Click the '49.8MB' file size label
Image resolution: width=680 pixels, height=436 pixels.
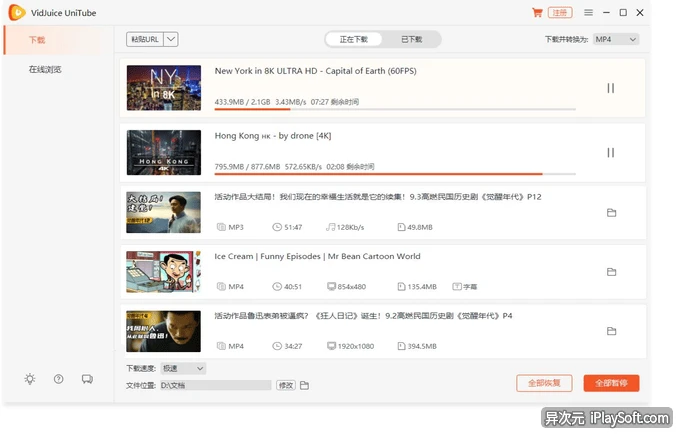tap(420, 227)
